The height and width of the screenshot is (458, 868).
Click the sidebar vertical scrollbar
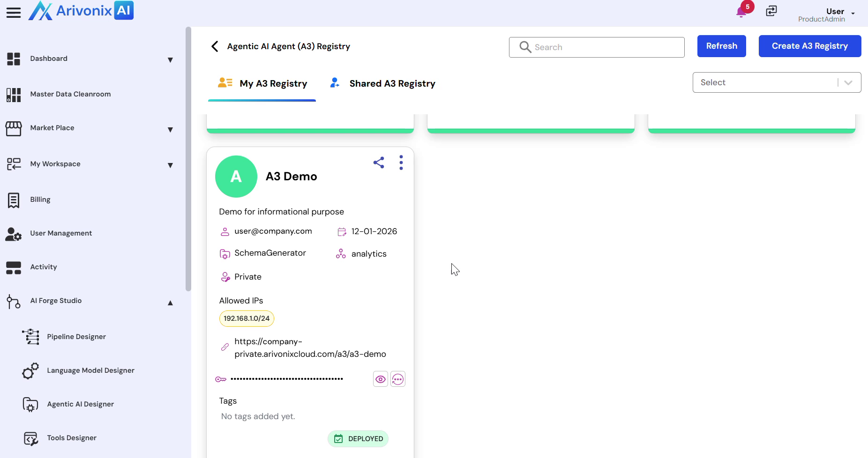tap(188, 159)
